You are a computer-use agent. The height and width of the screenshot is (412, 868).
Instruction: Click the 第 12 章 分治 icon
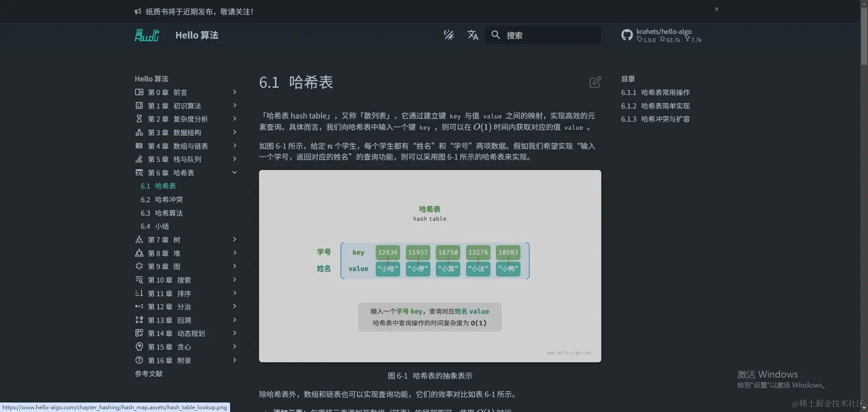[x=139, y=307]
